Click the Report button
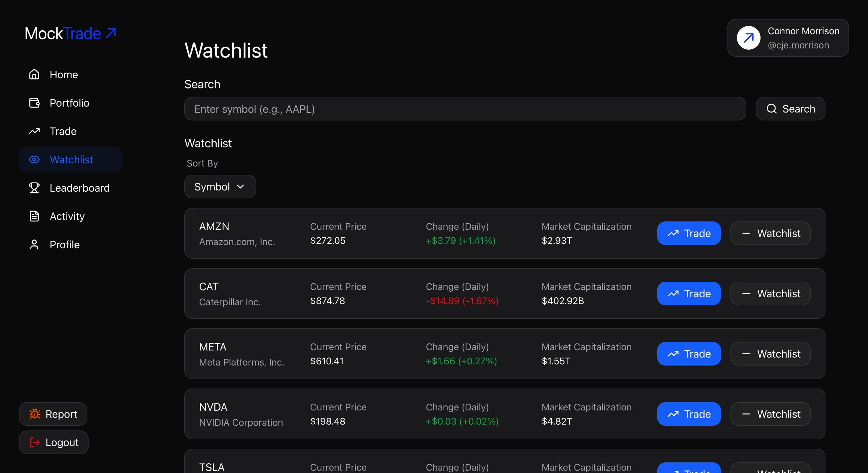Screen dimensions: 868x473 pos(53,414)
